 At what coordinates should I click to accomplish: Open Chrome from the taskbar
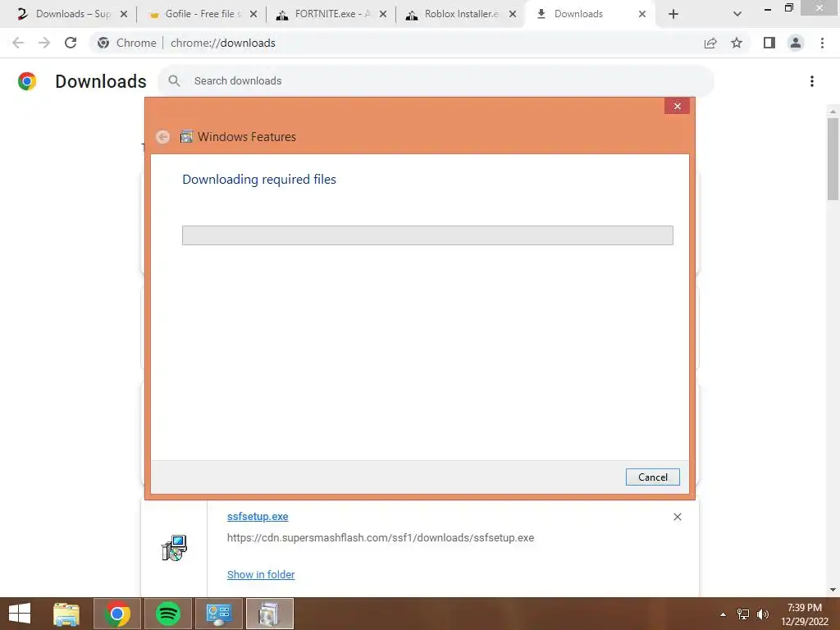pyautogui.click(x=117, y=614)
